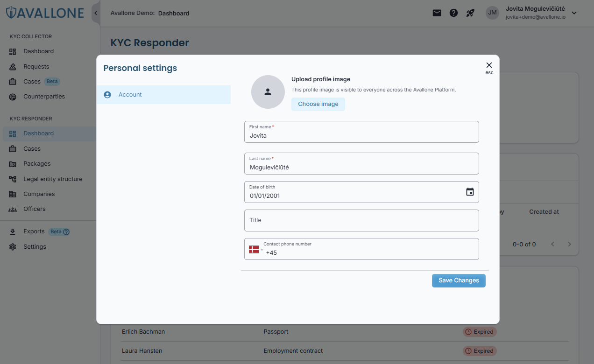Click the Account person icon
Viewport: 594px width, 364px height.
[107, 95]
